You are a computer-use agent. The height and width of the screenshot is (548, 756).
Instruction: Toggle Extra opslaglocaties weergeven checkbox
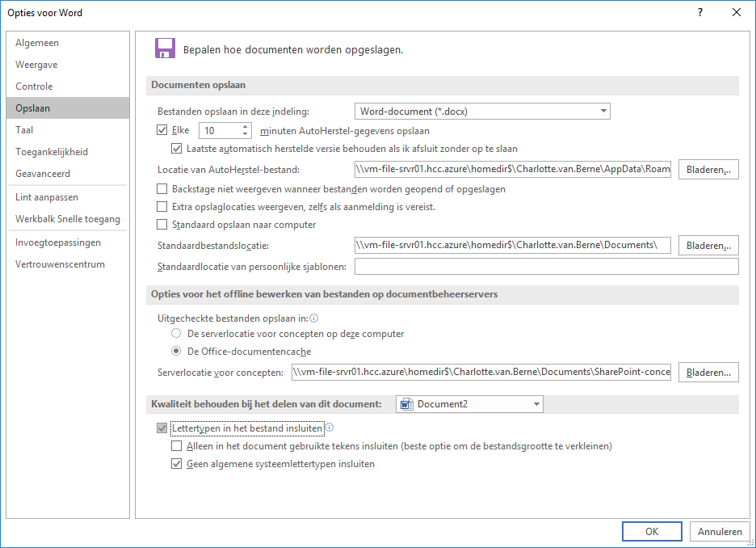(x=162, y=207)
